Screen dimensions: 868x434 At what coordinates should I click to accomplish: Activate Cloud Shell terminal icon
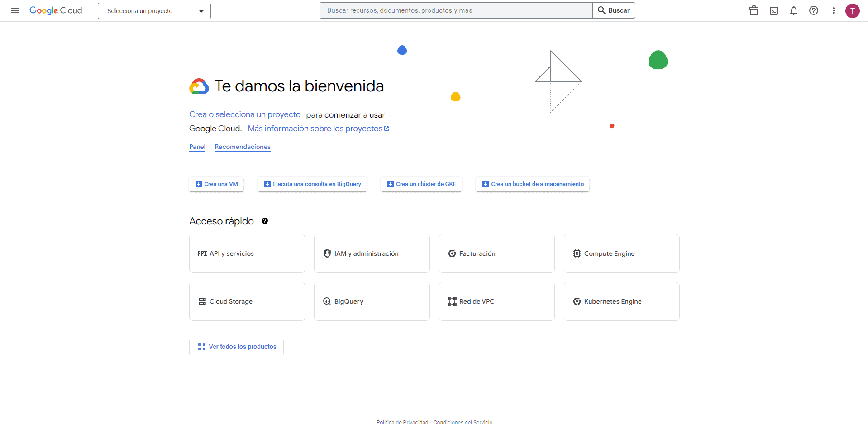click(774, 10)
